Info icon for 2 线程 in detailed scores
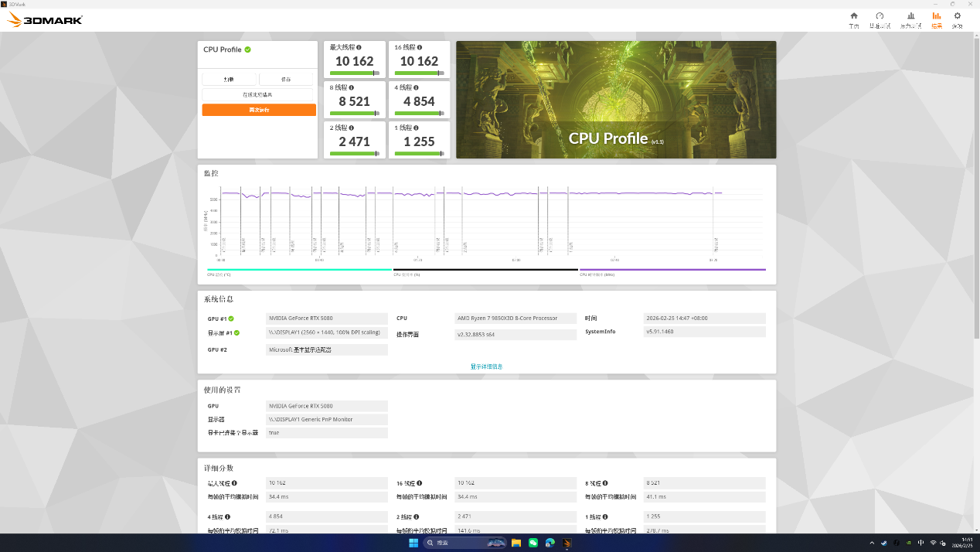980x552 pixels. coord(417,516)
